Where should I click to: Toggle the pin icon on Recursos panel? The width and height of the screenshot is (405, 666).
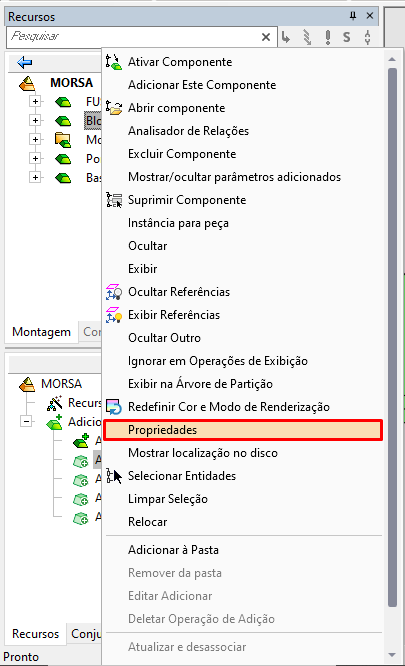click(353, 16)
